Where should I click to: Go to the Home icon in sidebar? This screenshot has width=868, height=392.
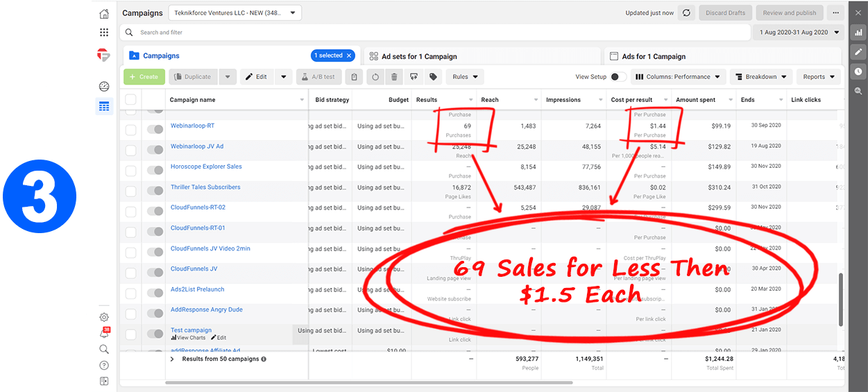coord(104,13)
